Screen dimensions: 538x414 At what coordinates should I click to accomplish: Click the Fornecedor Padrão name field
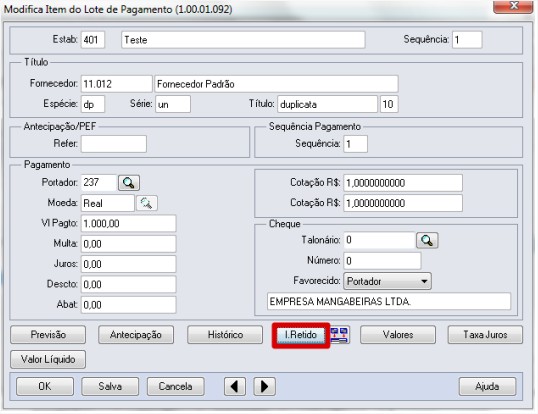click(x=276, y=84)
